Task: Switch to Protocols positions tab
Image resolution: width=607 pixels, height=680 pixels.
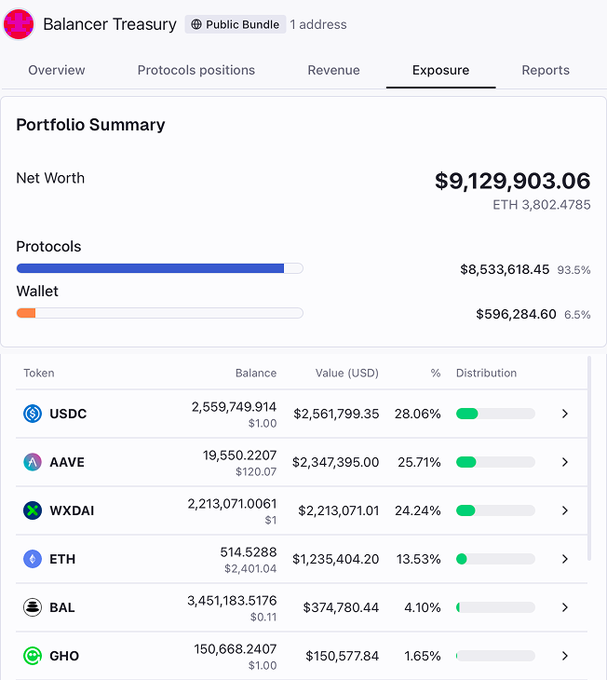Action: click(x=196, y=70)
